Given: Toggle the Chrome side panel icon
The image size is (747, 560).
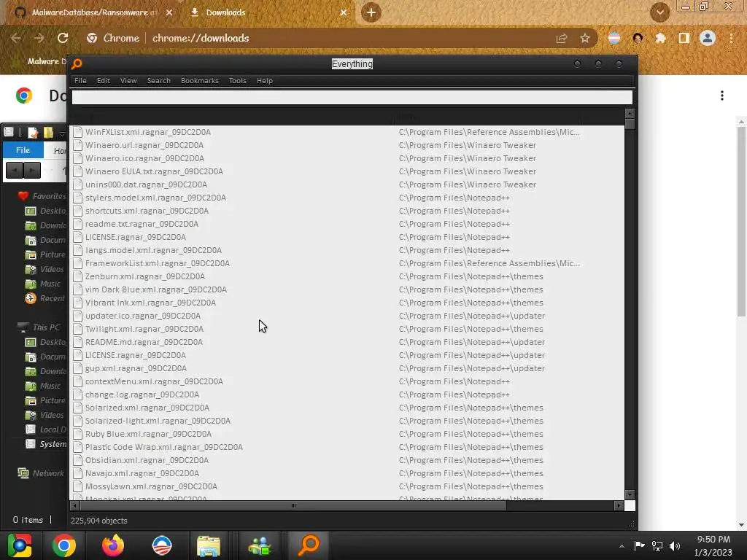Looking at the screenshot, I should point(684,38).
